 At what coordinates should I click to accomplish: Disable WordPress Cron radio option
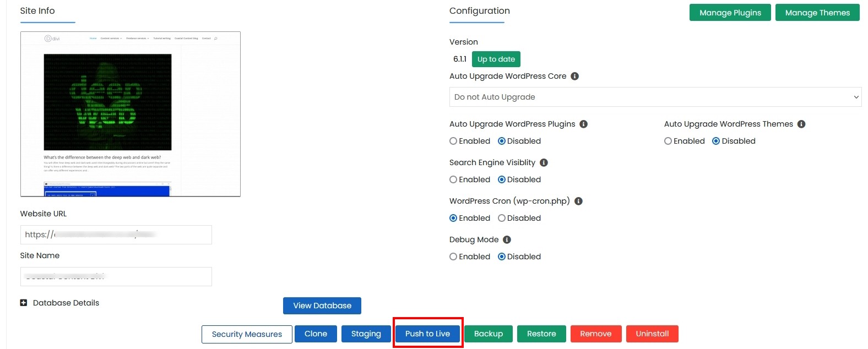[x=502, y=218]
